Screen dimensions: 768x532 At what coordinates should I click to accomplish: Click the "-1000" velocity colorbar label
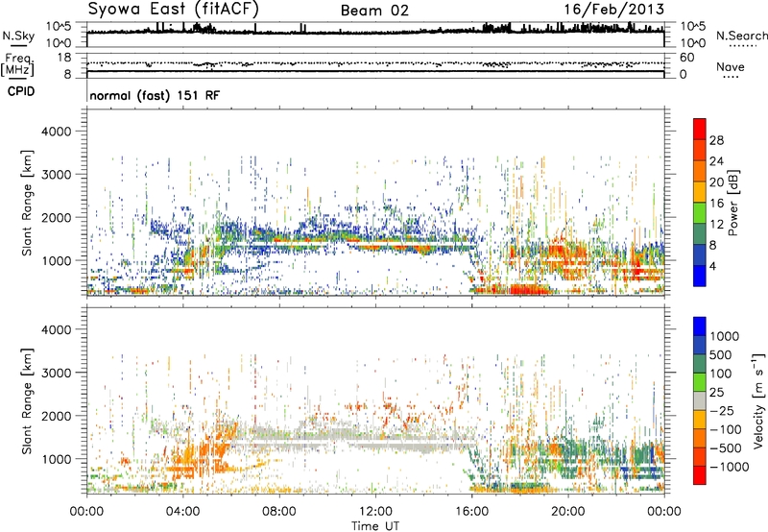729,467
